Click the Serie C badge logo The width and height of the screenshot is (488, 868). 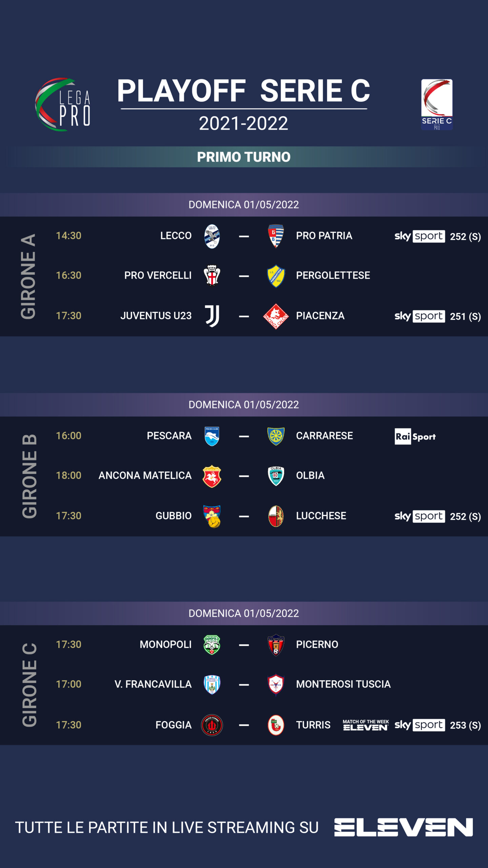click(436, 104)
